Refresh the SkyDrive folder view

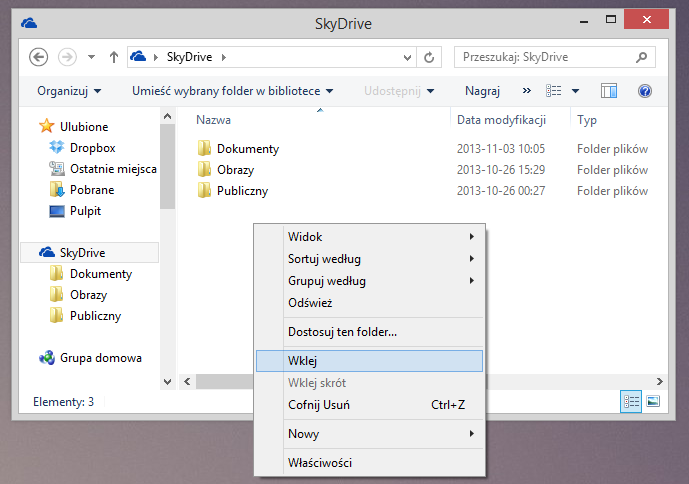[x=429, y=57]
